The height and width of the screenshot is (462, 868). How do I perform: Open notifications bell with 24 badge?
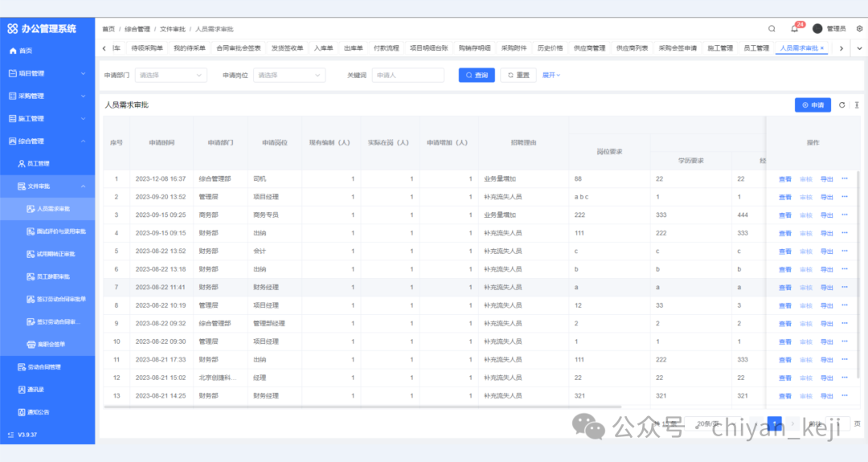coord(794,28)
